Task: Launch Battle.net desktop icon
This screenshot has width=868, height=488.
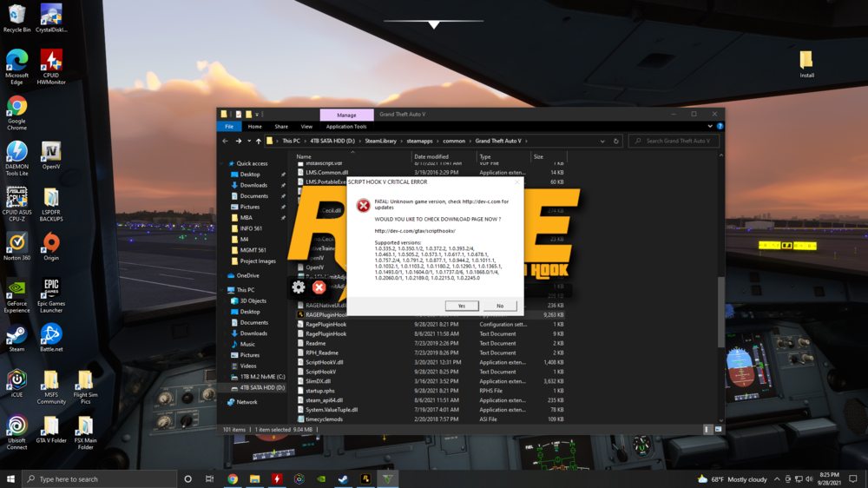Action: [51, 338]
